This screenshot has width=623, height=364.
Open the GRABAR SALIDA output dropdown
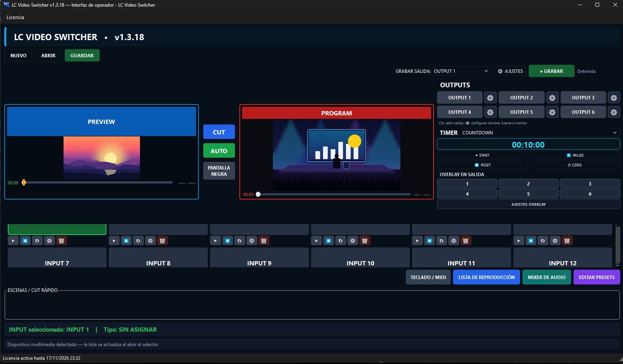462,71
